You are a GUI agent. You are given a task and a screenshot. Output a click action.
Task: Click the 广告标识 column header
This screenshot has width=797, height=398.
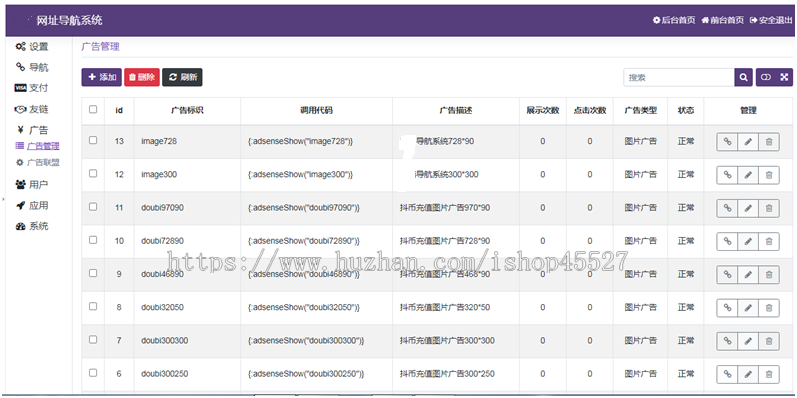click(x=187, y=110)
